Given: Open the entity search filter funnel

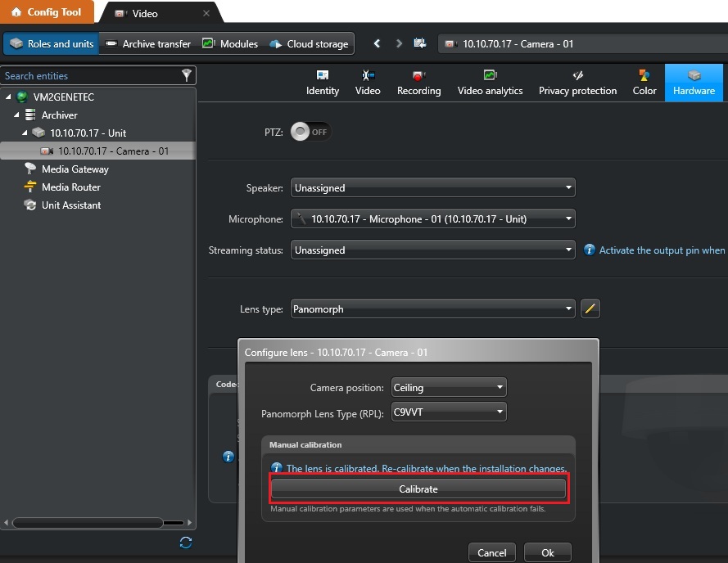Looking at the screenshot, I should click(x=187, y=75).
